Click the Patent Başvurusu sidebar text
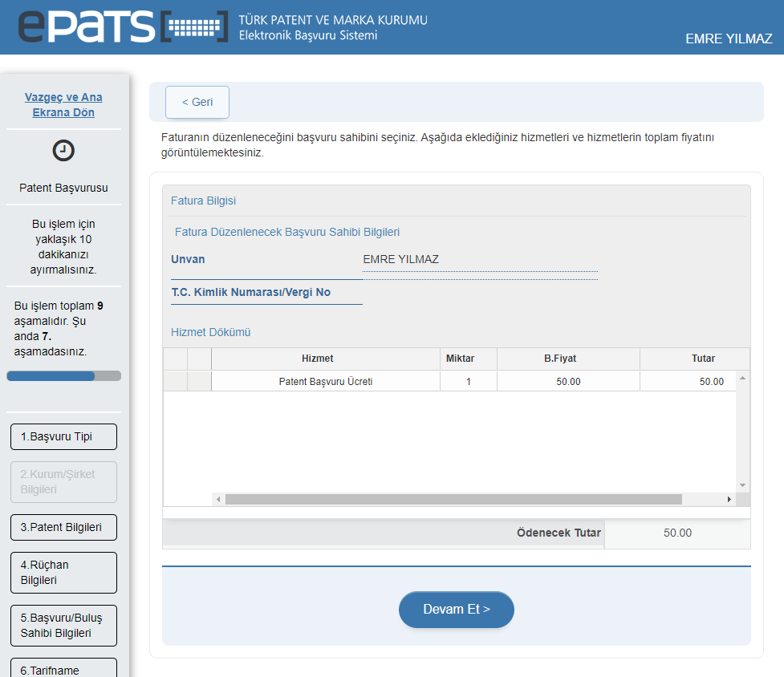The height and width of the screenshot is (677, 784). coord(63,188)
